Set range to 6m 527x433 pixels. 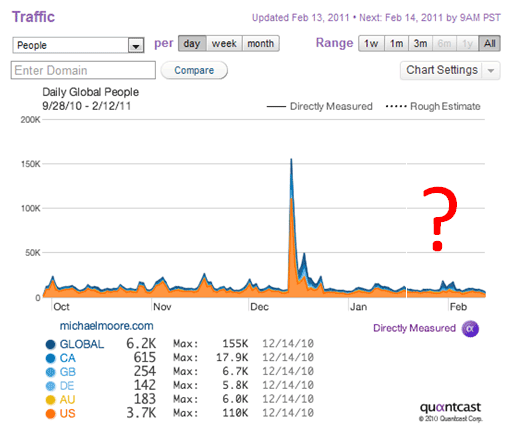[x=444, y=43]
